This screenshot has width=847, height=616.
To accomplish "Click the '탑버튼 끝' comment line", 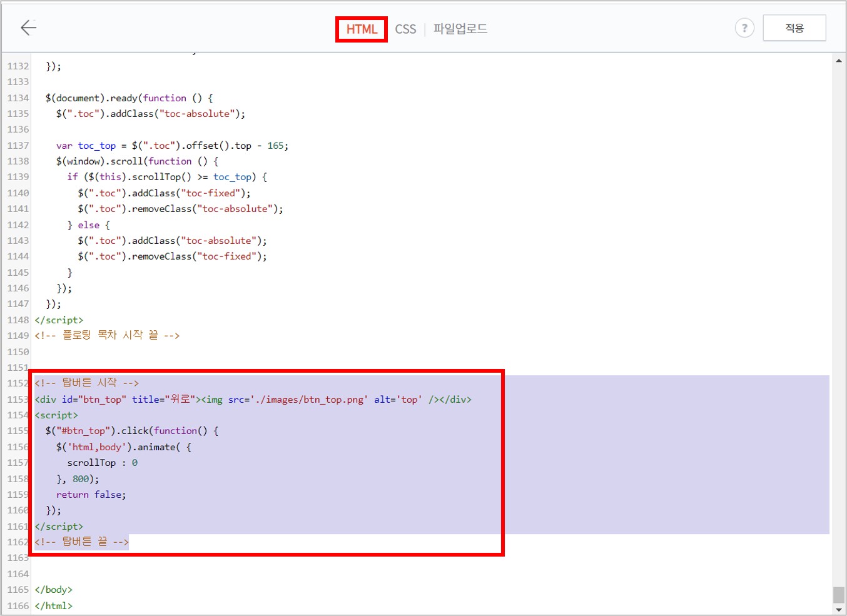I will [82, 542].
